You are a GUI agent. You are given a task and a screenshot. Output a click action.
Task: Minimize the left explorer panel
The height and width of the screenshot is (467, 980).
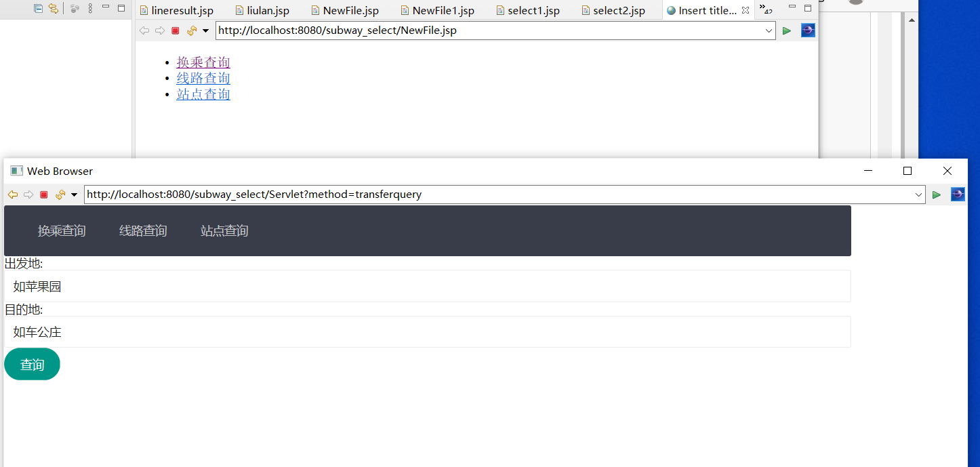(x=106, y=7)
